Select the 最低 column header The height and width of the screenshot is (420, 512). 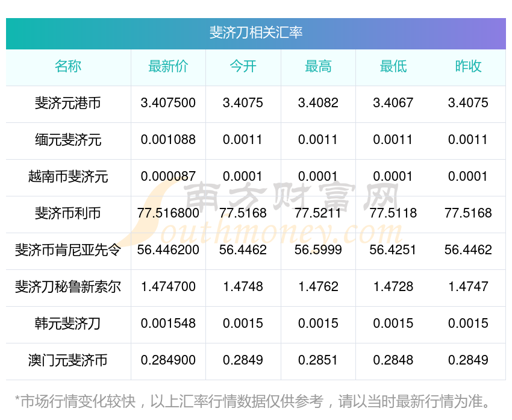[393, 67]
